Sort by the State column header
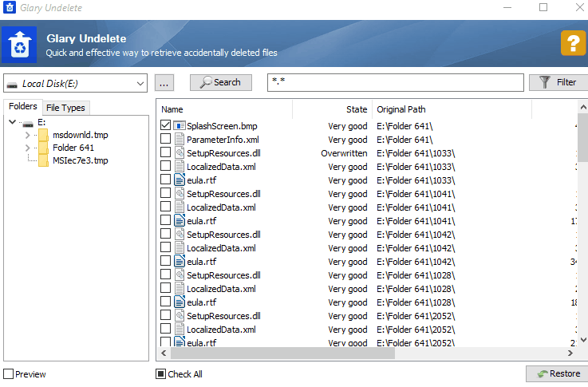The image size is (588, 387). click(332, 109)
